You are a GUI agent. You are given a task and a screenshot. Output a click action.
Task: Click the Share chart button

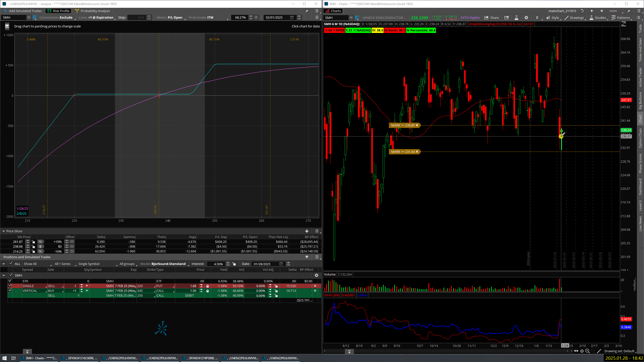[x=492, y=18]
